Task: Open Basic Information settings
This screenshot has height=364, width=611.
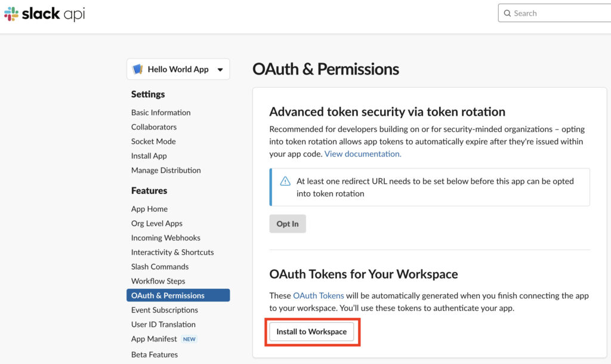Action: click(x=161, y=112)
